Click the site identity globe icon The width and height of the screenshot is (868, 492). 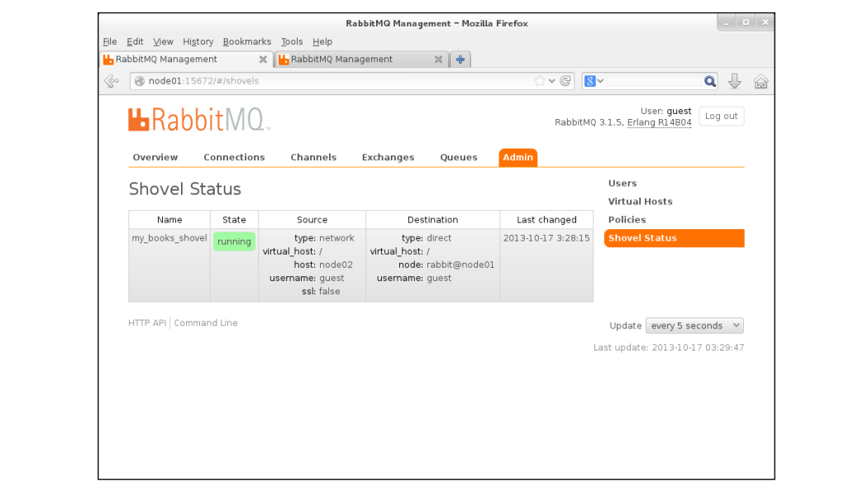pos(140,81)
